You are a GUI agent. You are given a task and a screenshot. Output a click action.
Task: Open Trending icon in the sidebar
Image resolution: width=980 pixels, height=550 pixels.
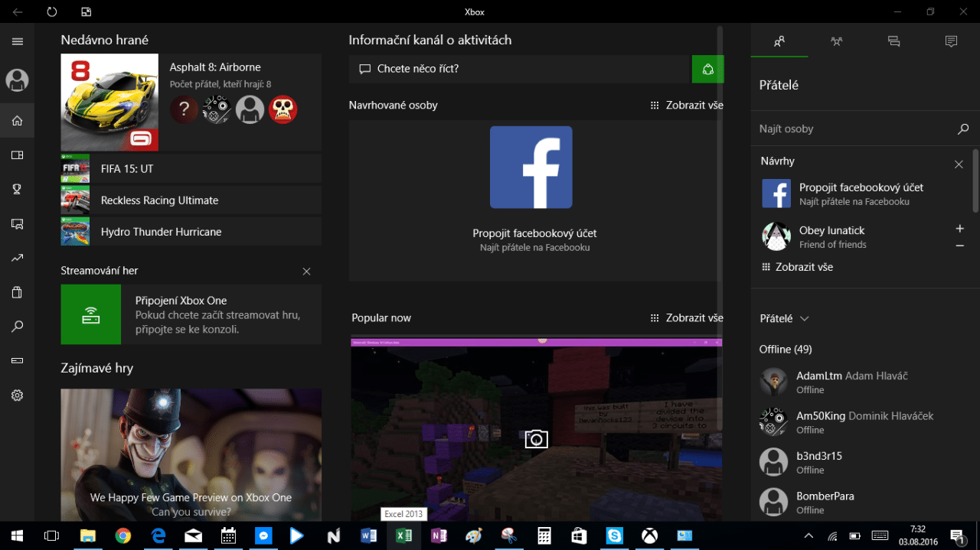click(18, 259)
